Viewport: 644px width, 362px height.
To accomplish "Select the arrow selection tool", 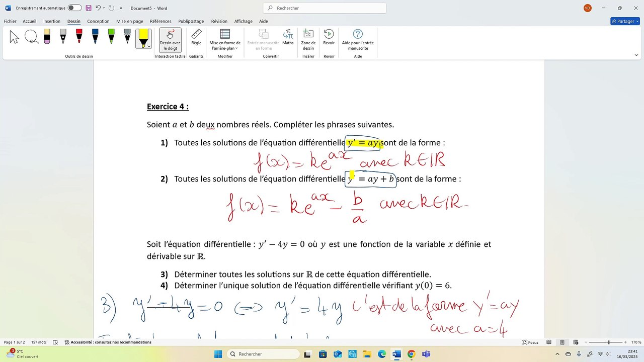I will point(14,37).
